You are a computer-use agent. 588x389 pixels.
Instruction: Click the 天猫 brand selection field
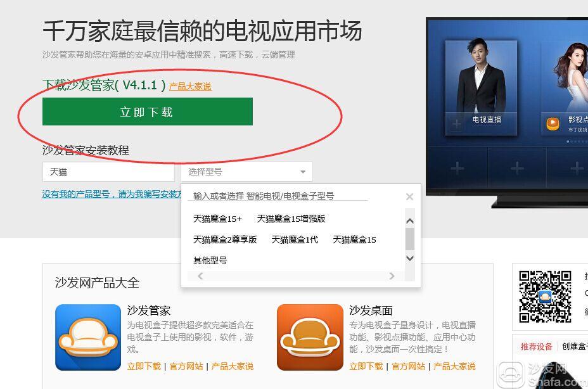pos(108,172)
